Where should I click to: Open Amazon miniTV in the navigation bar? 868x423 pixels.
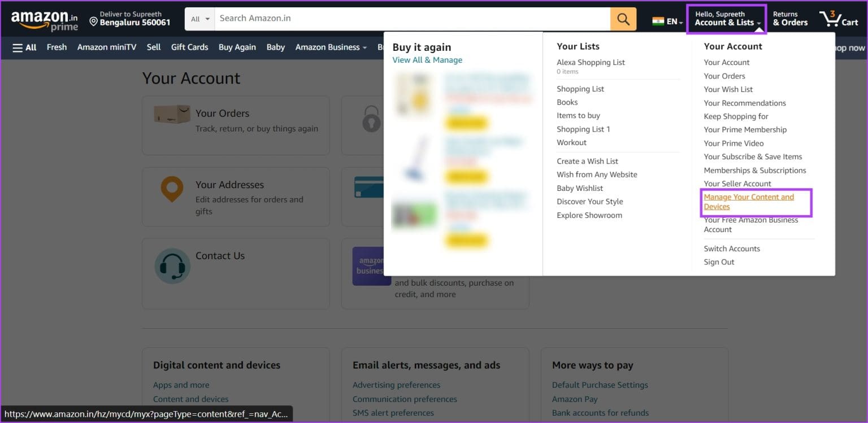click(107, 47)
